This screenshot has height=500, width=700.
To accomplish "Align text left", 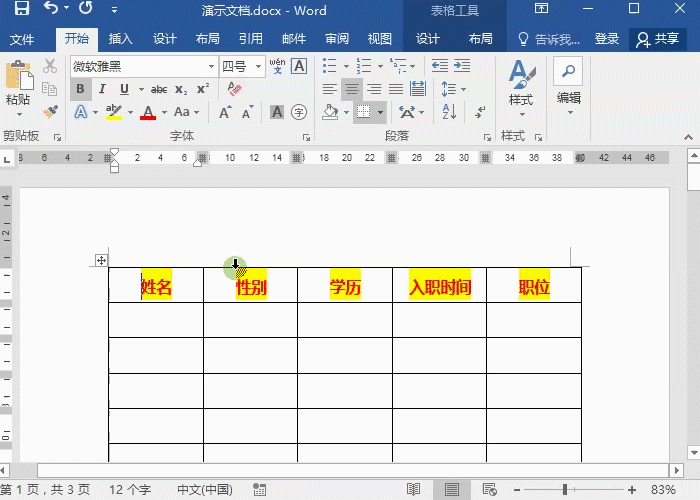I will [329, 89].
